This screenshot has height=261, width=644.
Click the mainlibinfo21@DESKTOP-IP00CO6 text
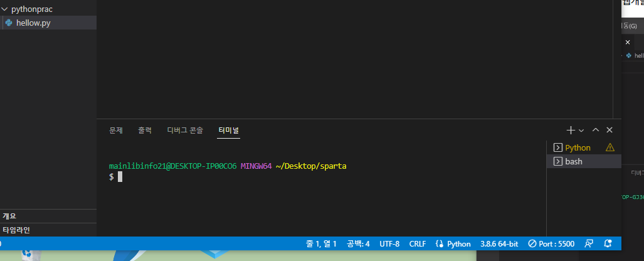coord(173,166)
